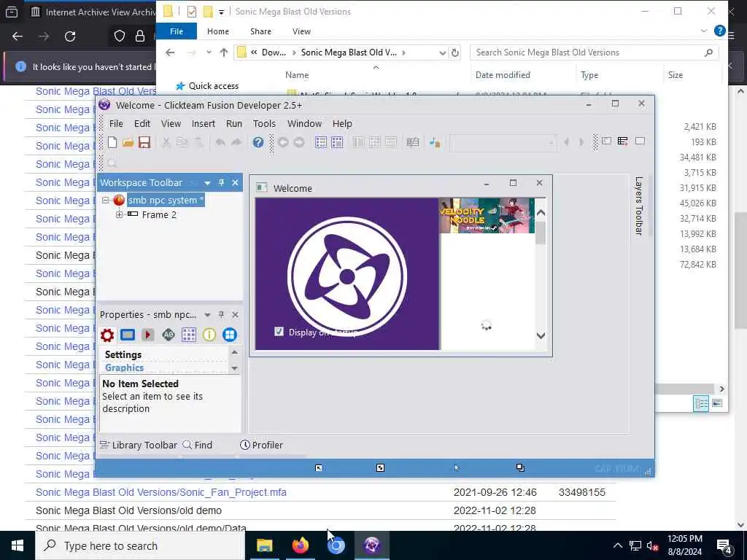Viewport: 747px width, 560px height.
Task: Sort the Explorer list by the Date modified column
Action: (503, 75)
